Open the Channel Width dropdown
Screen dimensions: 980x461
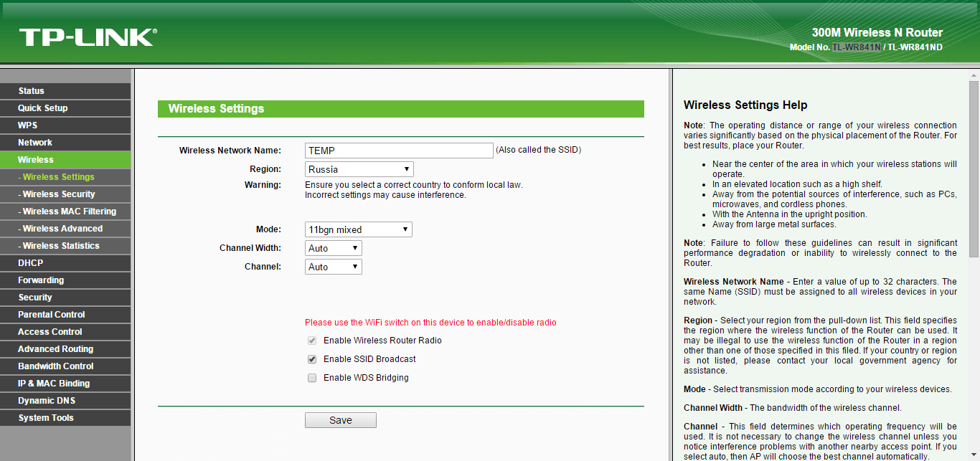click(333, 249)
